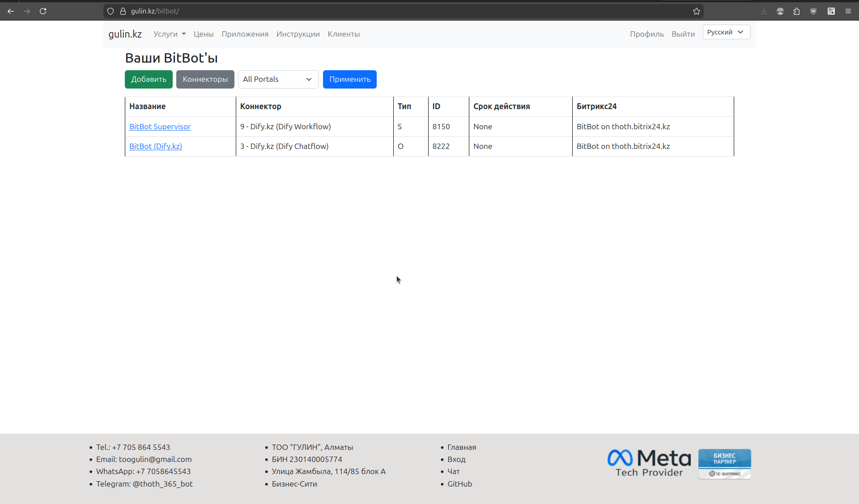This screenshot has height=504, width=859.
Task: Open the uBlock Origin extension icon
Action: coord(813,11)
